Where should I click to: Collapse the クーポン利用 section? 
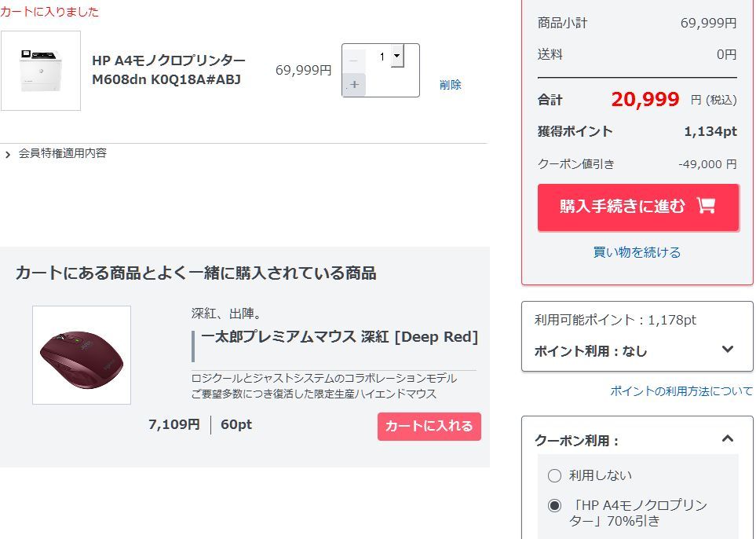[727, 440]
